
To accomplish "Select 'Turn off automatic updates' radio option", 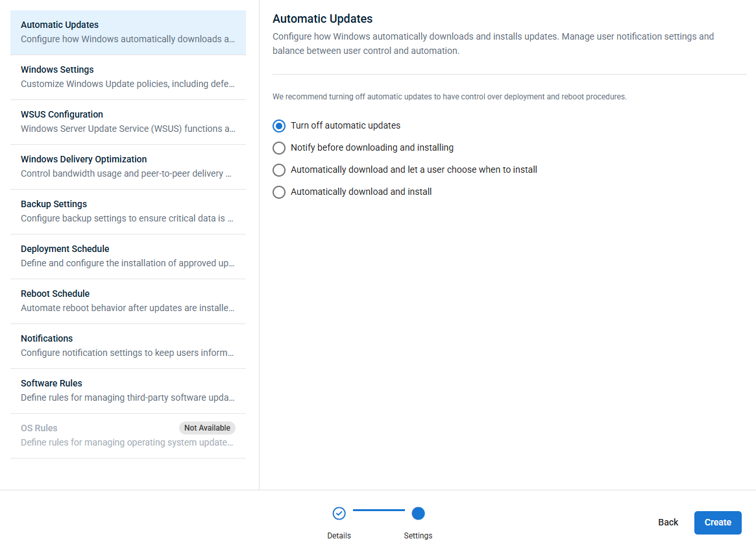I will tap(279, 126).
